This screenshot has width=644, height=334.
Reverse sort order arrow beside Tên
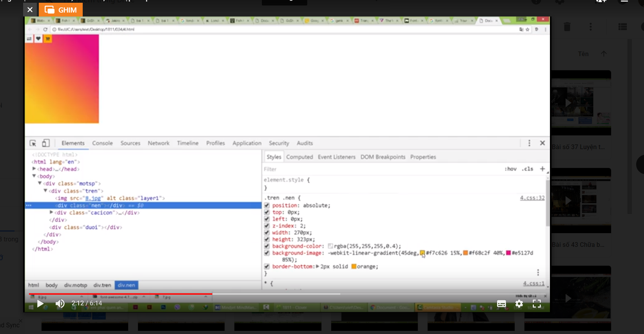coord(604,54)
